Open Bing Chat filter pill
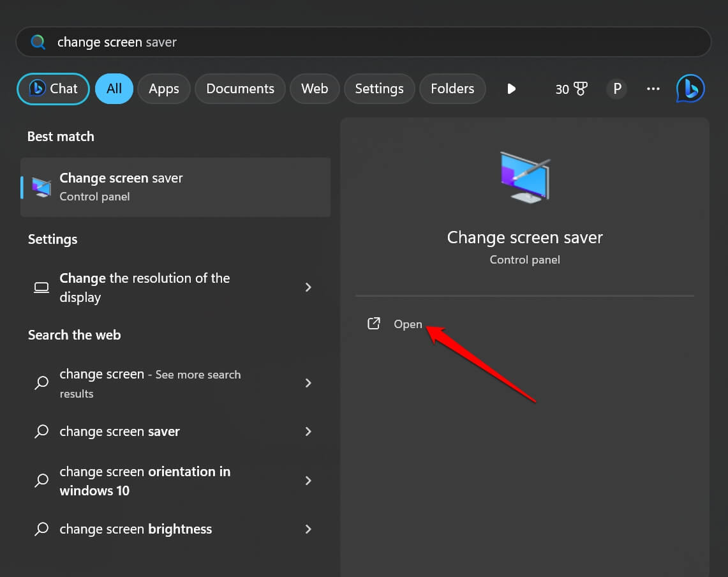Screen dimensions: 728x577 [x=54, y=89]
